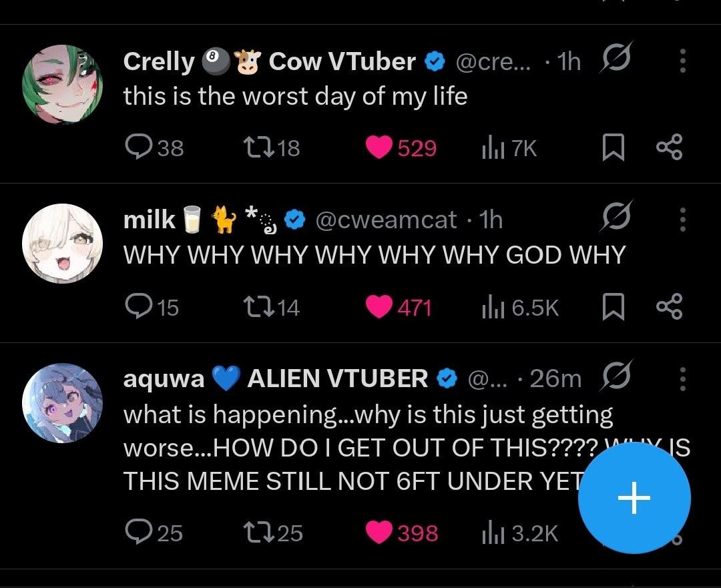Viewport: 721px width, 588px height.
Task: Unlike aquwa's tweet with 398 likes
Action: pos(379,533)
